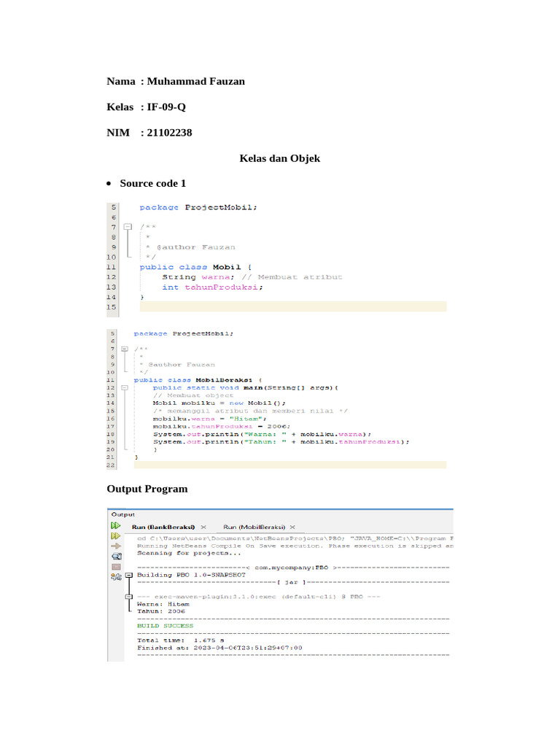Click the top green Re-run arrow icon

click(x=115, y=525)
